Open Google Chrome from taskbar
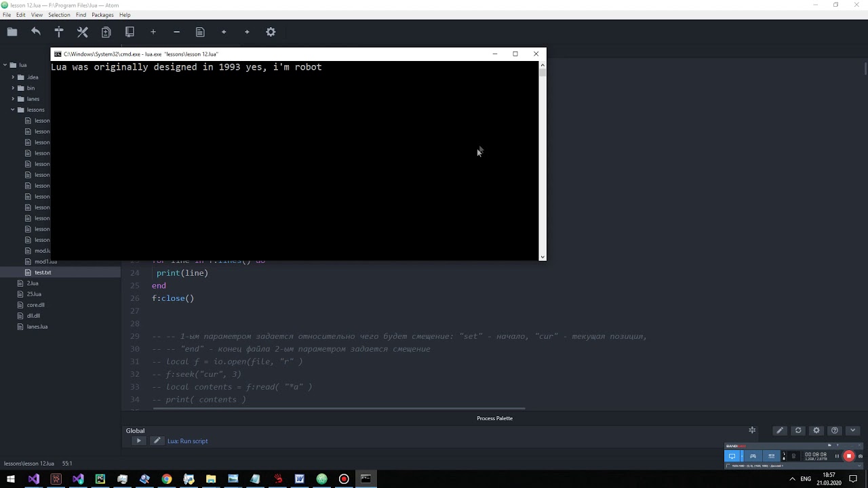868x488 pixels. coord(166,479)
